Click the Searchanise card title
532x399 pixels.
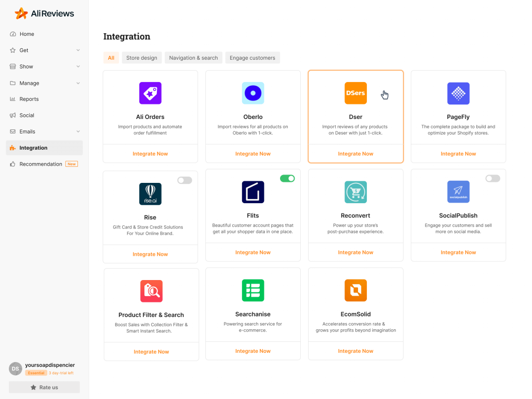coord(253,314)
